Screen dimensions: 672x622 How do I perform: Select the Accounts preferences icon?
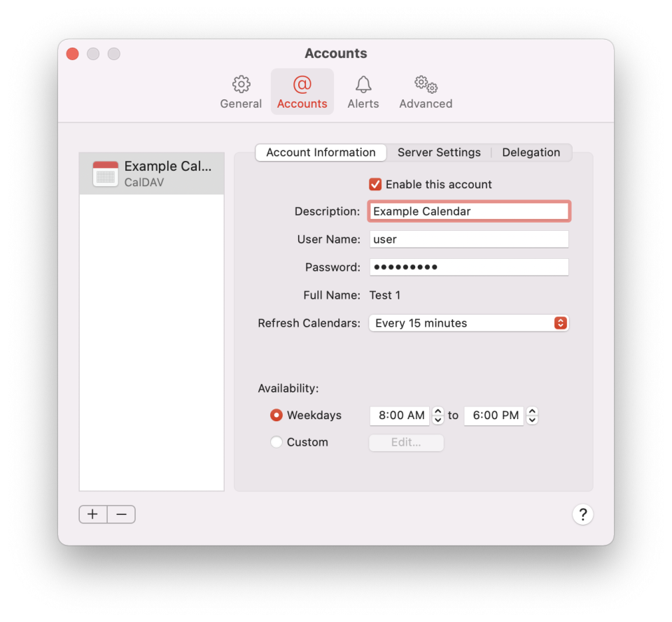tap(302, 91)
